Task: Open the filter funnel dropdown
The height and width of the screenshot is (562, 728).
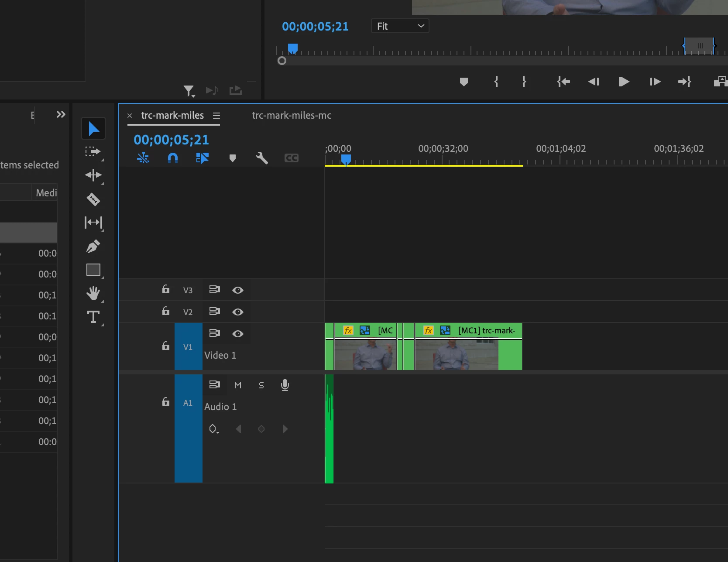Action: 189,91
